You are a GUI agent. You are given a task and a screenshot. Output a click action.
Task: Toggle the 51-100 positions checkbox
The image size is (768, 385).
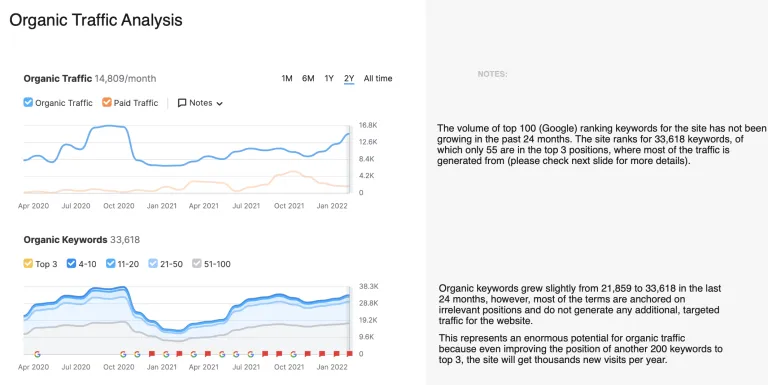coord(197,264)
